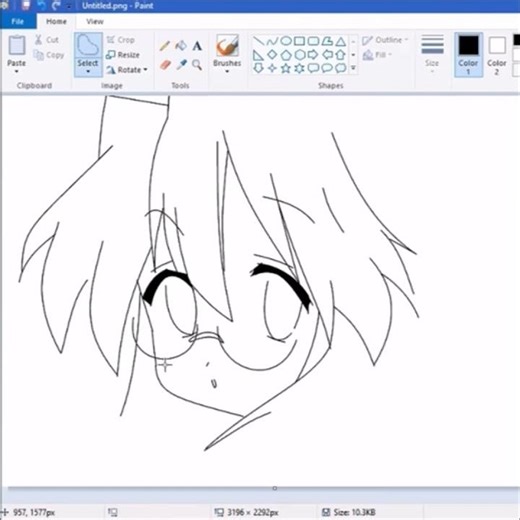Choose the Cloud callout shape
520x520 pixels.
point(340,68)
